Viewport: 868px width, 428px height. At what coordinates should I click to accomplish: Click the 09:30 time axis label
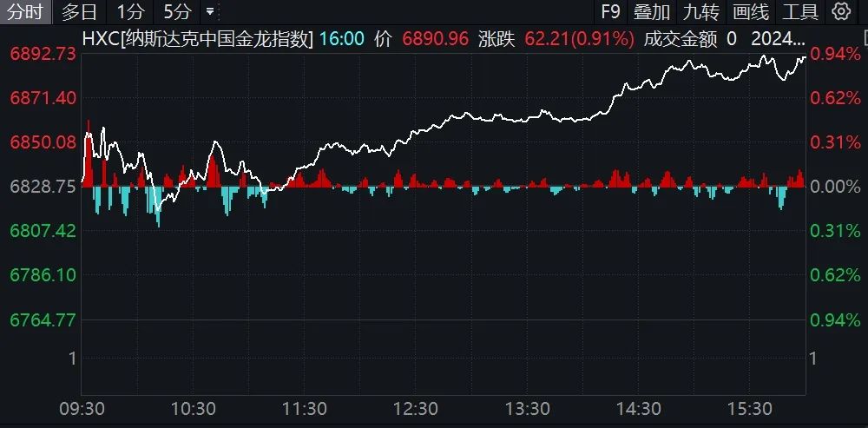pos(82,409)
